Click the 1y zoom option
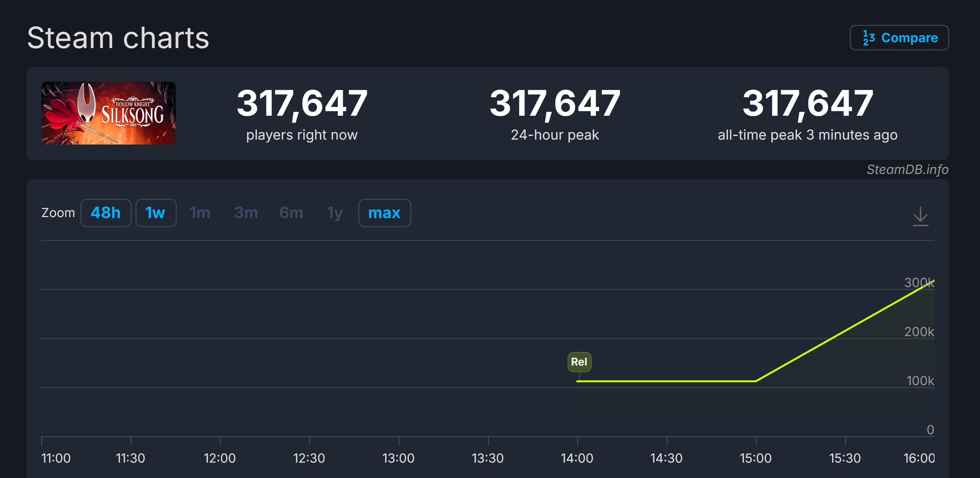 [335, 213]
